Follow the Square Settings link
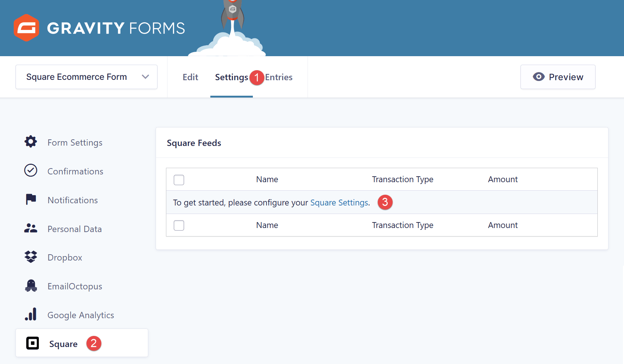 (339, 203)
